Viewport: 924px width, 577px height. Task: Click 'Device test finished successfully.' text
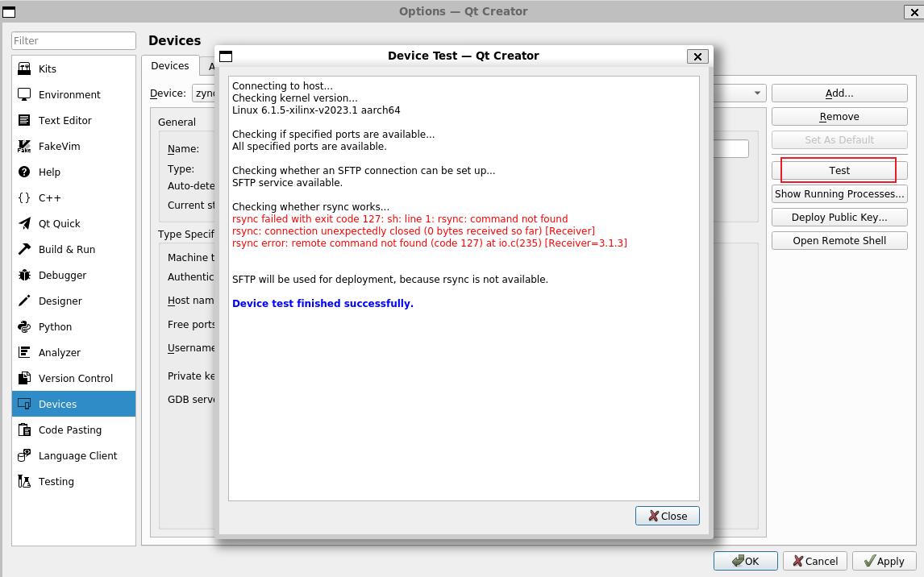pyautogui.click(x=323, y=303)
